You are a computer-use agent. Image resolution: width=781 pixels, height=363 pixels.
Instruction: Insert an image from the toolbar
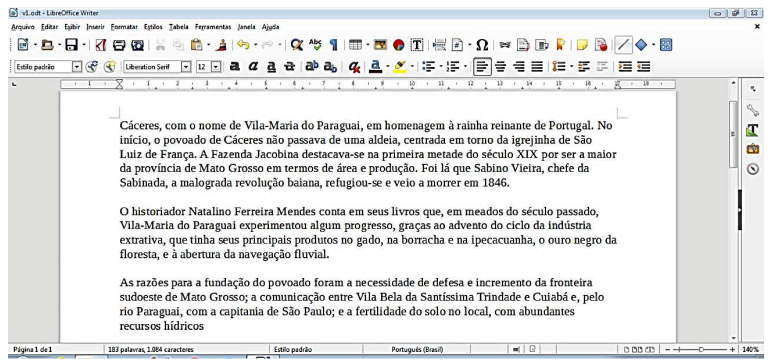381,45
